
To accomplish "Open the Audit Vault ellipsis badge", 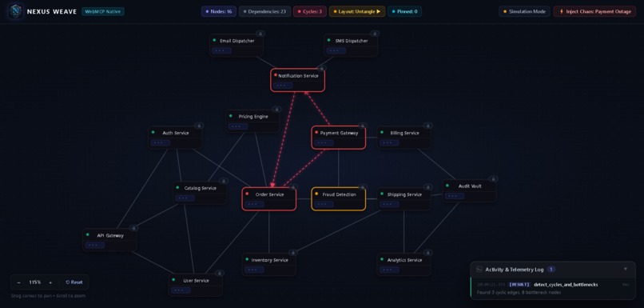I will (x=455, y=196).
